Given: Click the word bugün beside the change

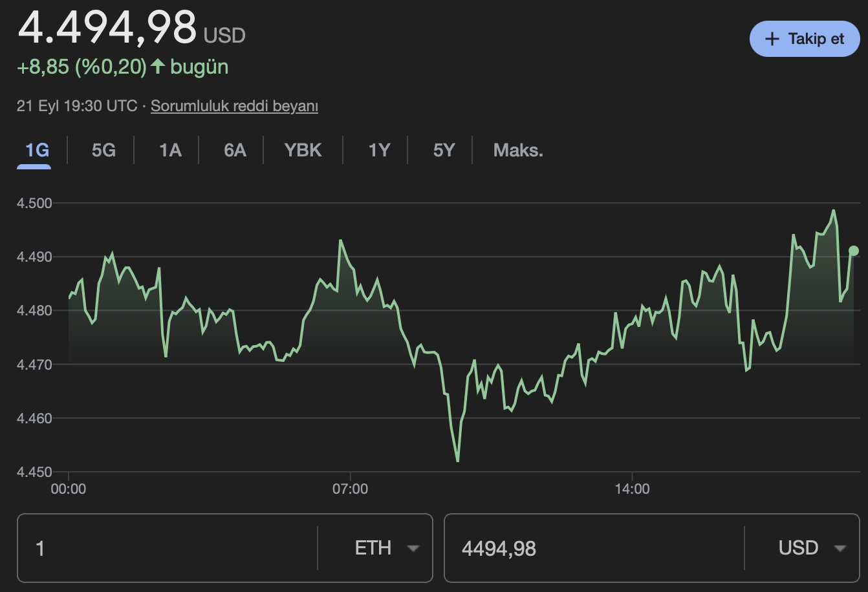Looking at the screenshot, I should pyautogui.click(x=199, y=67).
